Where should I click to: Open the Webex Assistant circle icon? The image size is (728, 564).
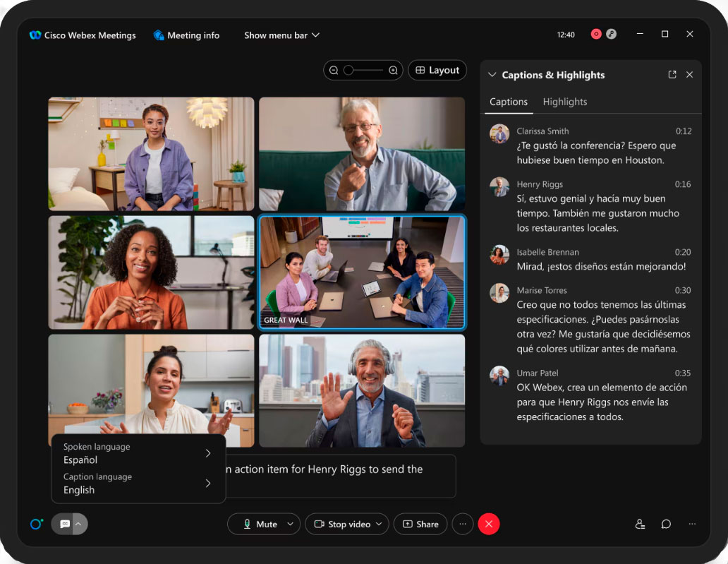click(x=36, y=524)
